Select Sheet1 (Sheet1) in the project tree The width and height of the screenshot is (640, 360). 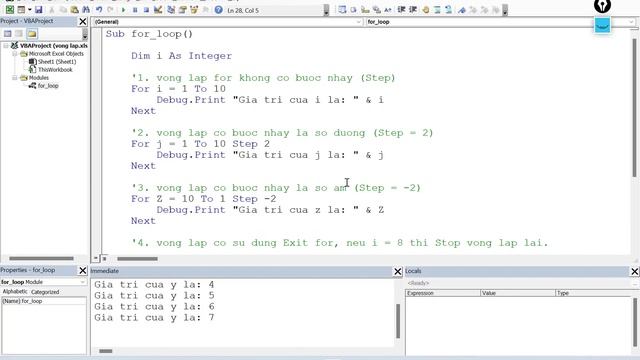[x=57, y=62]
